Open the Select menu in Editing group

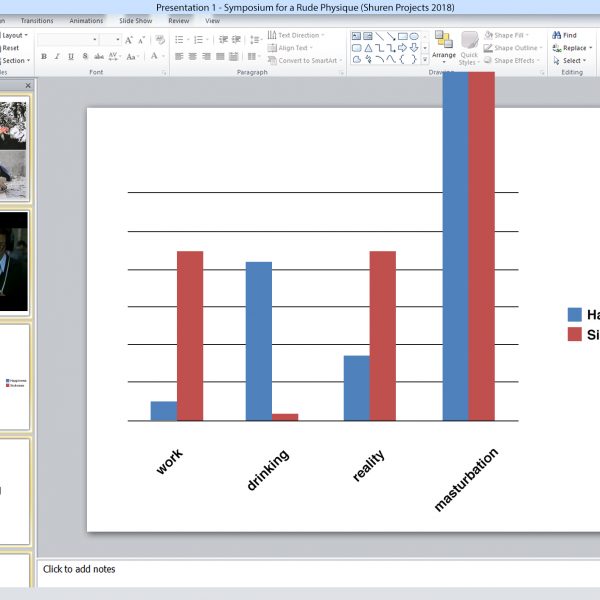(572, 60)
